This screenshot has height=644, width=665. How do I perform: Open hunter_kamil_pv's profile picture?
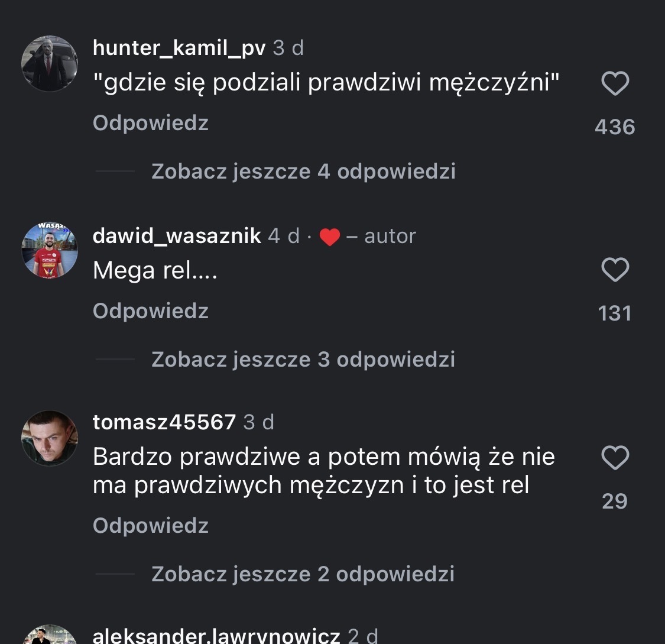tap(50, 64)
